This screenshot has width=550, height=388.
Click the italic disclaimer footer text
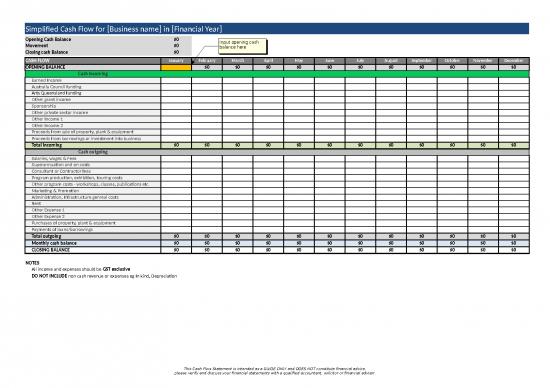[x=275, y=371]
